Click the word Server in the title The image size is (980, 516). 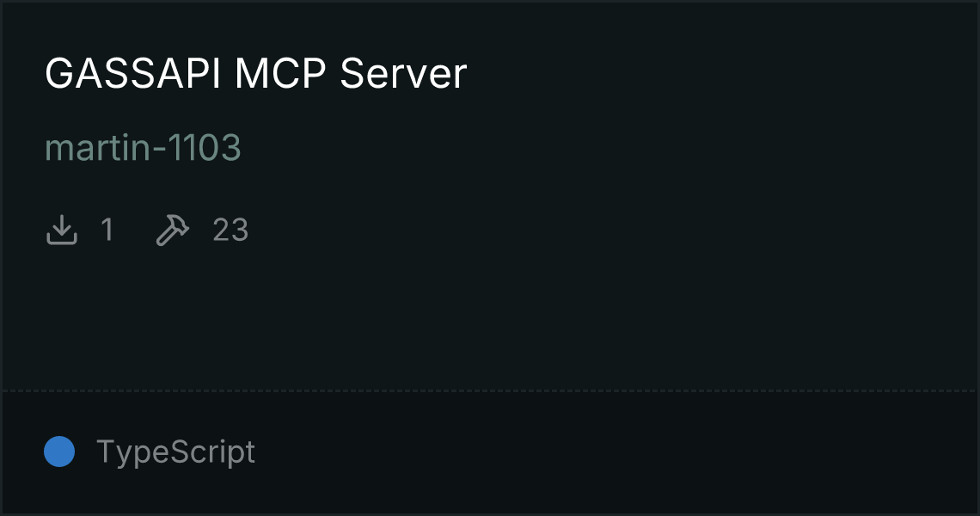[403, 73]
